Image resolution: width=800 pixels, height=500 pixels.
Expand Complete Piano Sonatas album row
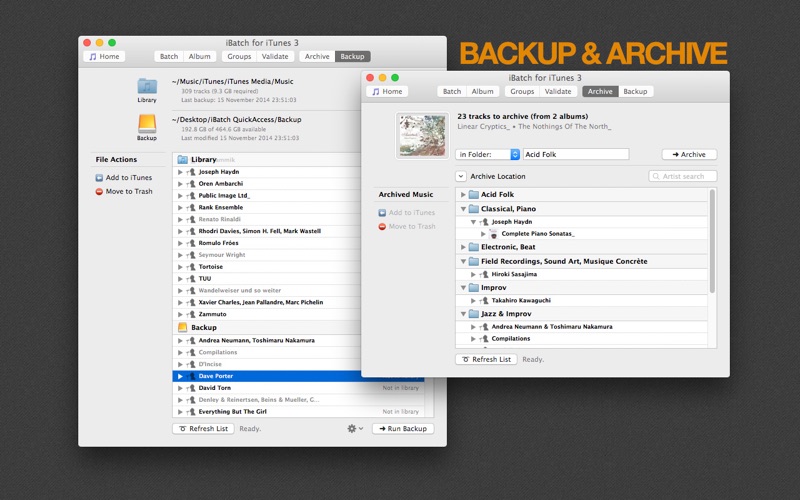(483, 234)
